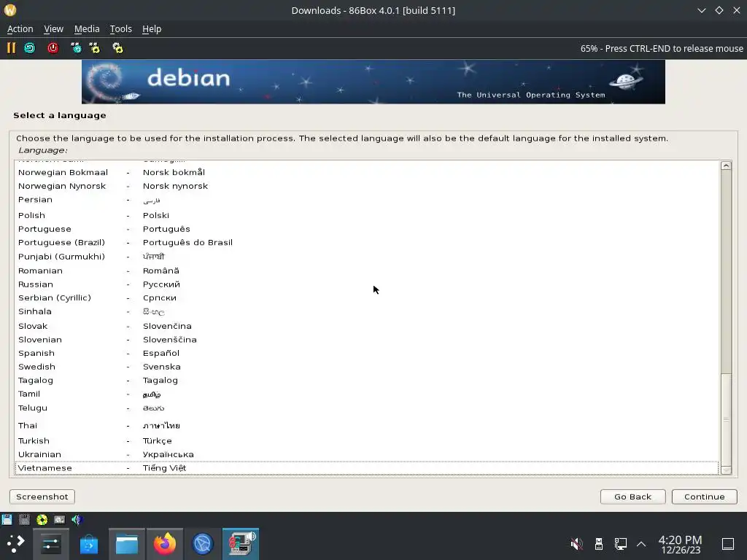The width and height of the screenshot is (747, 560).
Task: Click the sound speaker status icon
Action: (77, 519)
